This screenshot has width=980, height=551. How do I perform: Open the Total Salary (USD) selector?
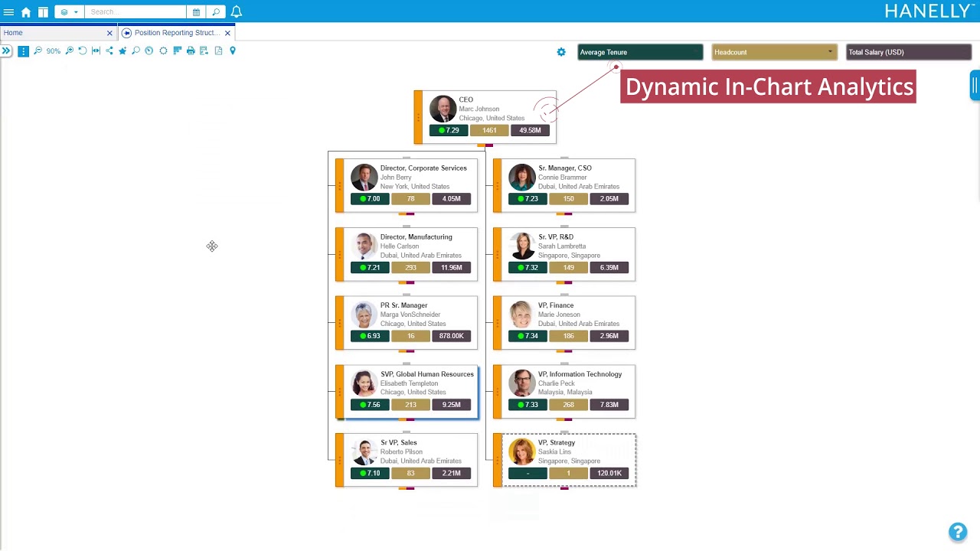pyautogui.click(x=909, y=52)
